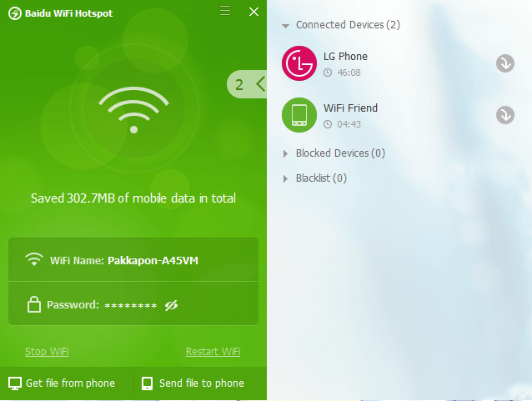The image size is (532, 401).
Task: Select the LG Phone device name
Action: 345,57
